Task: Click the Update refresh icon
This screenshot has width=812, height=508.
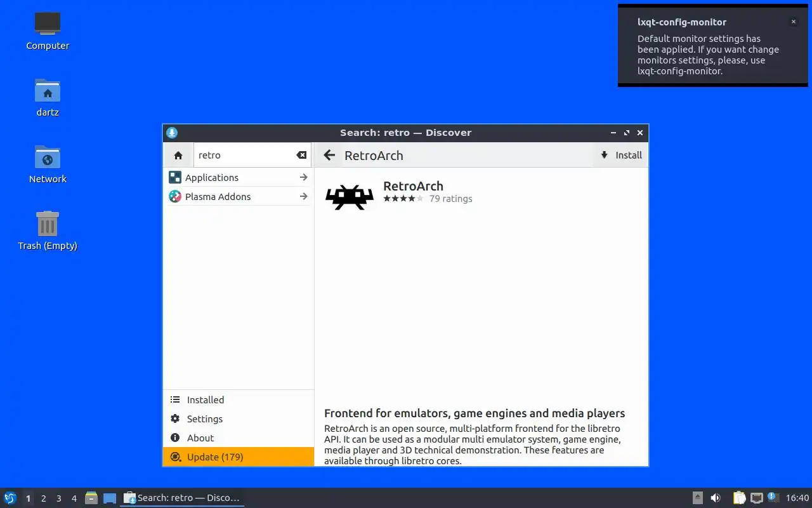Action: pos(175,457)
